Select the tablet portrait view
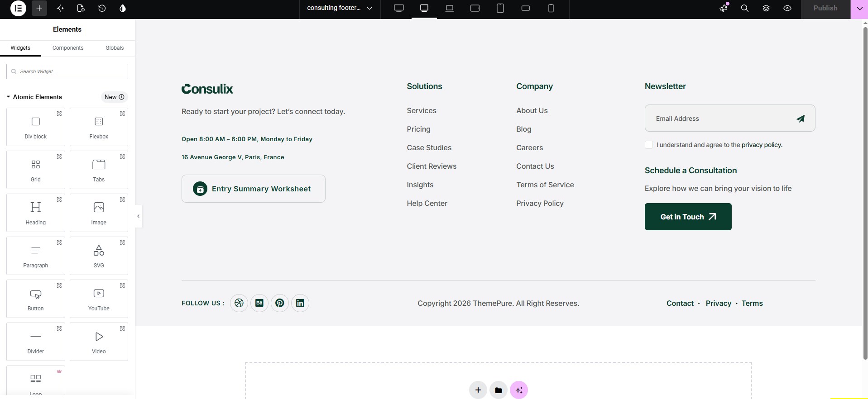This screenshot has height=399, width=868. 500,8
